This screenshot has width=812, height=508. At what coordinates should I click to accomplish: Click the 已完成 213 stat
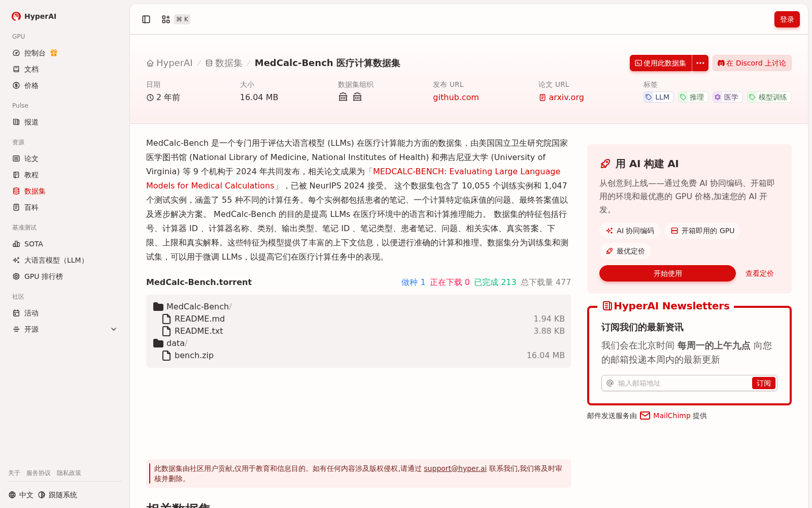click(495, 282)
